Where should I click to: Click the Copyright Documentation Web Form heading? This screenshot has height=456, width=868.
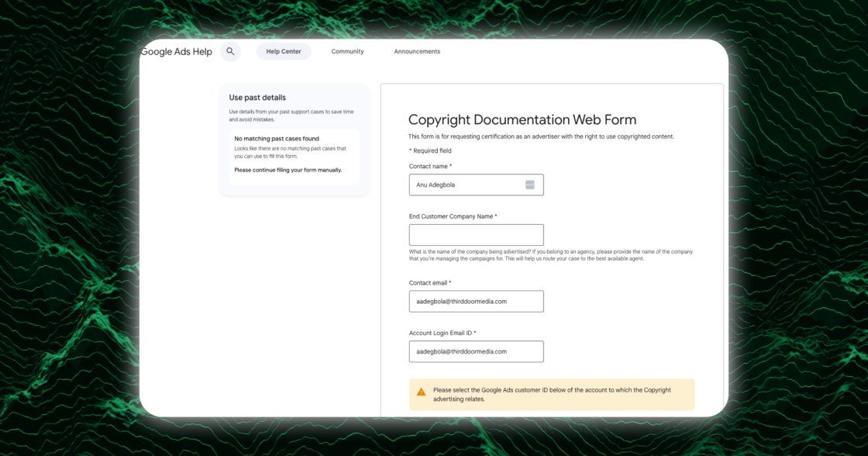coord(522,119)
